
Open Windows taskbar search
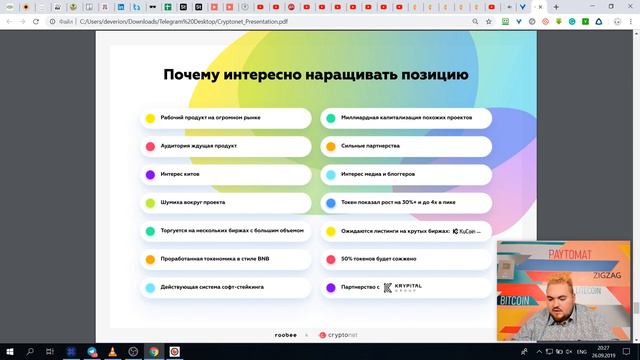pos(30,351)
